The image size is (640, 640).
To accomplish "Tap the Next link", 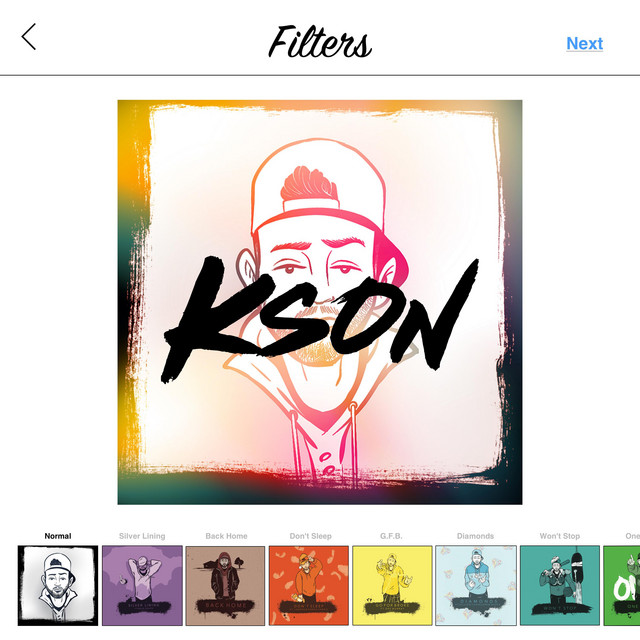I will coord(584,43).
